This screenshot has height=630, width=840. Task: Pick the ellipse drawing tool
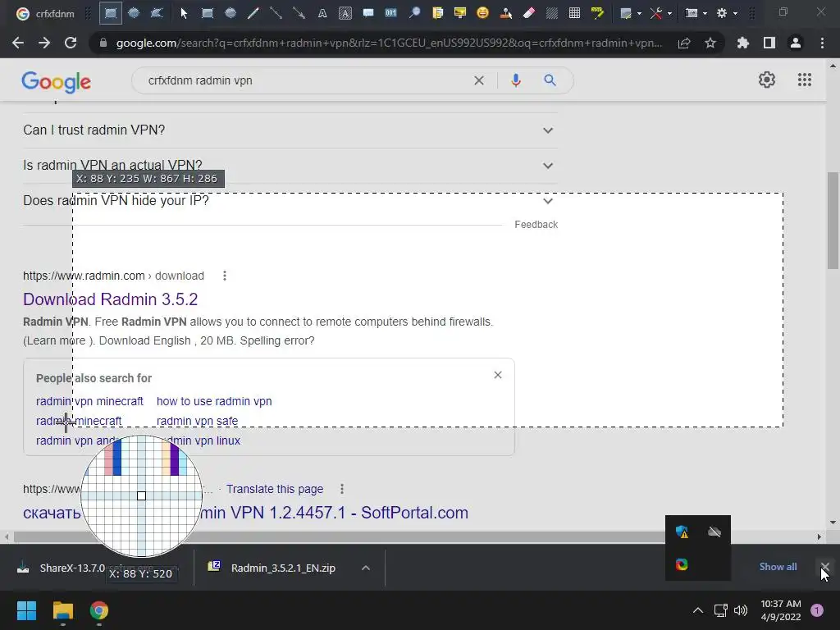[231, 13]
